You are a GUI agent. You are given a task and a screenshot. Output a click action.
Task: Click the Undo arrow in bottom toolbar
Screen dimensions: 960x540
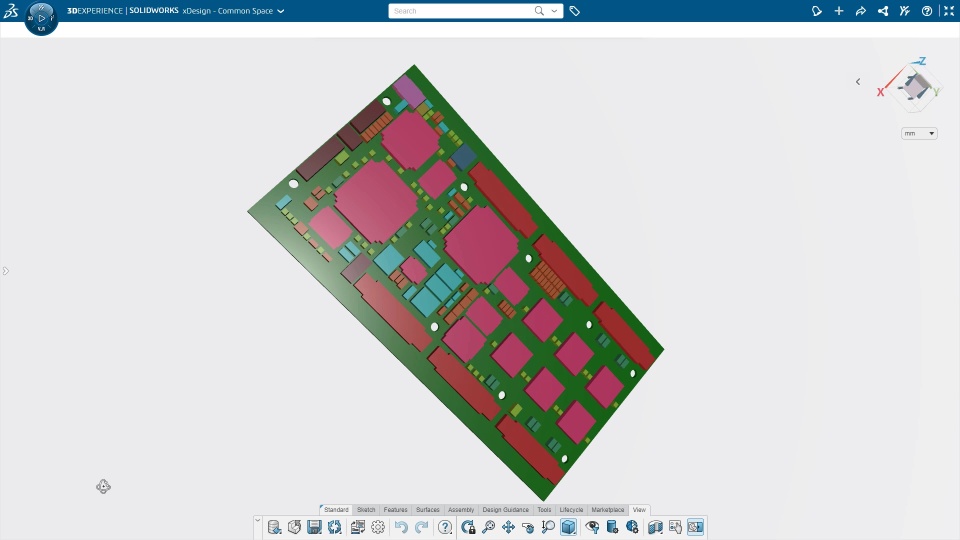pos(401,527)
